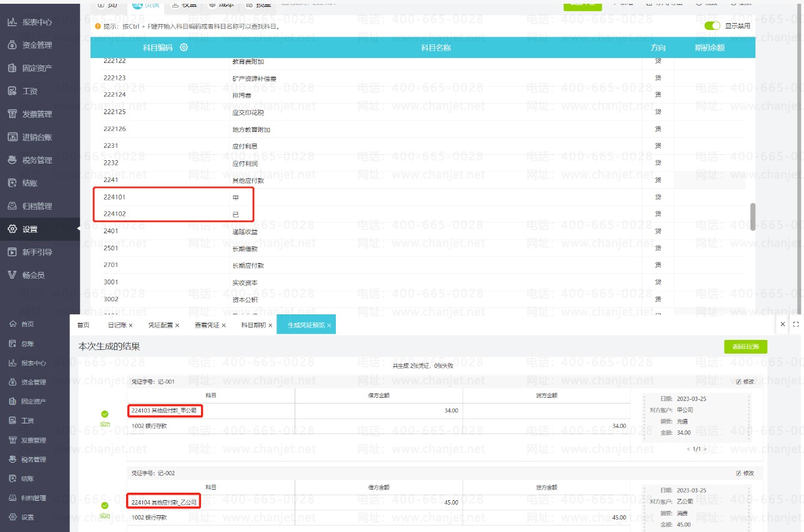Viewport: 804px width, 532px height.
Task: Open 资金管理 icon in voucher-preview sidebar
Action: pos(12,382)
